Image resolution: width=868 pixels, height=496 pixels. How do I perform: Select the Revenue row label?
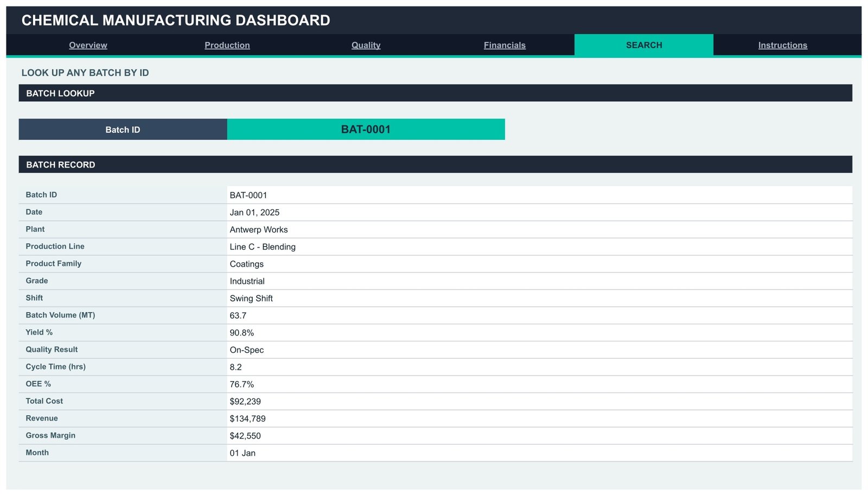[123, 419]
